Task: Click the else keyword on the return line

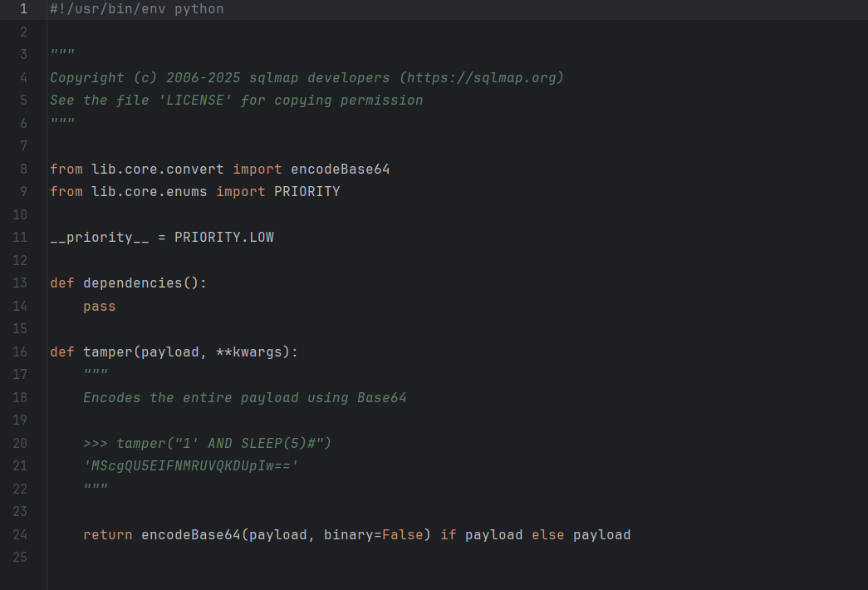Action: point(547,534)
